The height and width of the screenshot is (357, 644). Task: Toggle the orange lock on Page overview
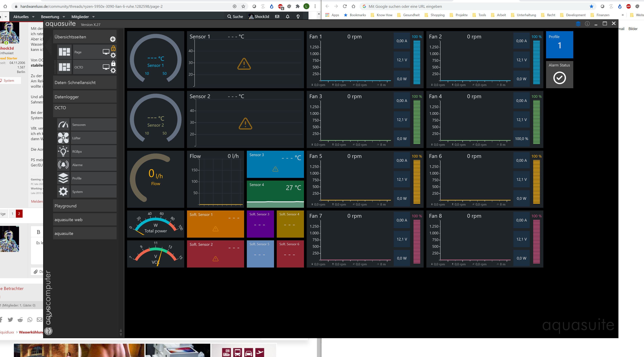click(113, 48)
